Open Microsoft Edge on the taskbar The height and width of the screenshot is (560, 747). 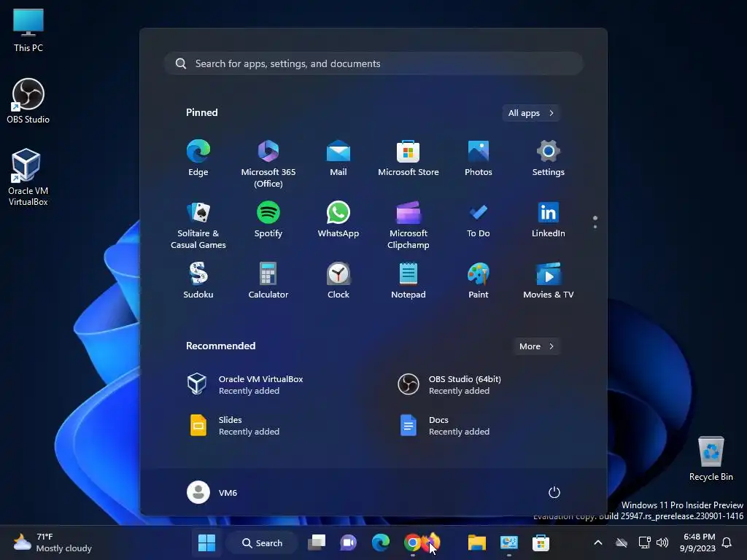tap(380, 542)
